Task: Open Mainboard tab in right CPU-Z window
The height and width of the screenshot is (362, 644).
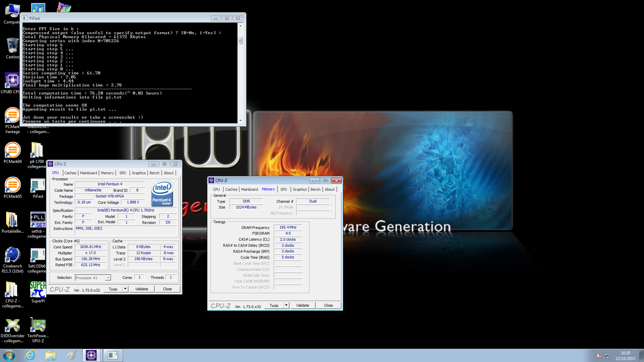Action: click(x=250, y=189)
